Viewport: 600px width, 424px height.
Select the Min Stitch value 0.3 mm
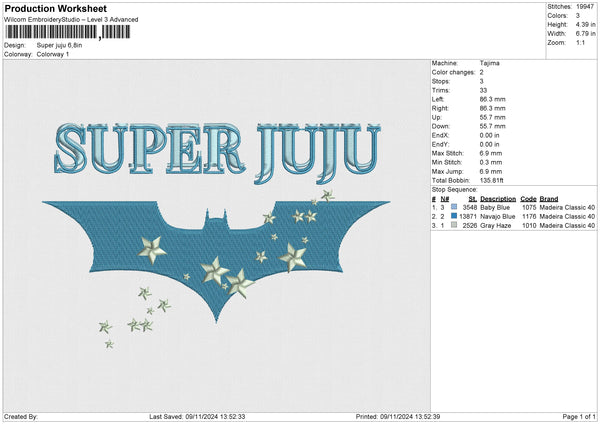491,162
